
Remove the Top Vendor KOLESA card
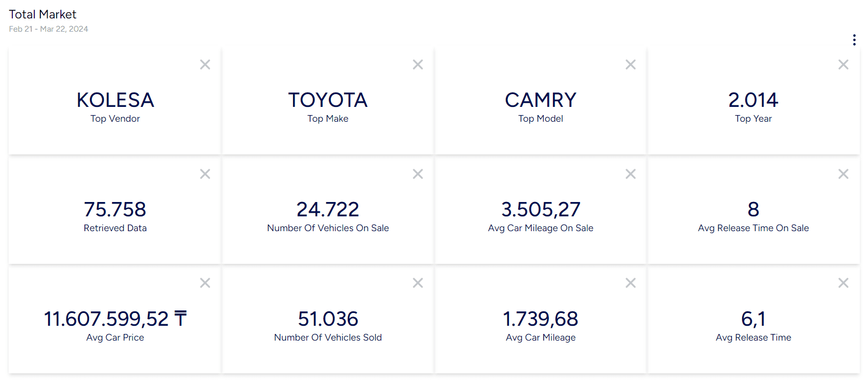(x=205, y=64)
